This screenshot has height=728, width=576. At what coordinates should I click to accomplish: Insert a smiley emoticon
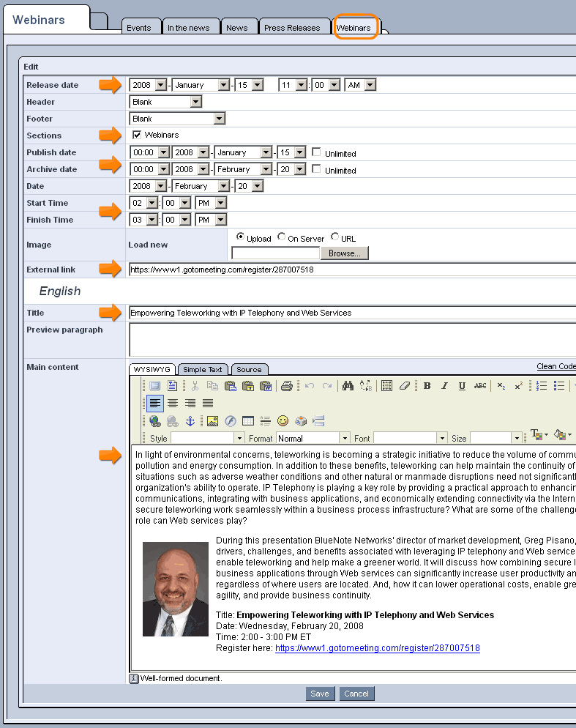click(283, 421)
